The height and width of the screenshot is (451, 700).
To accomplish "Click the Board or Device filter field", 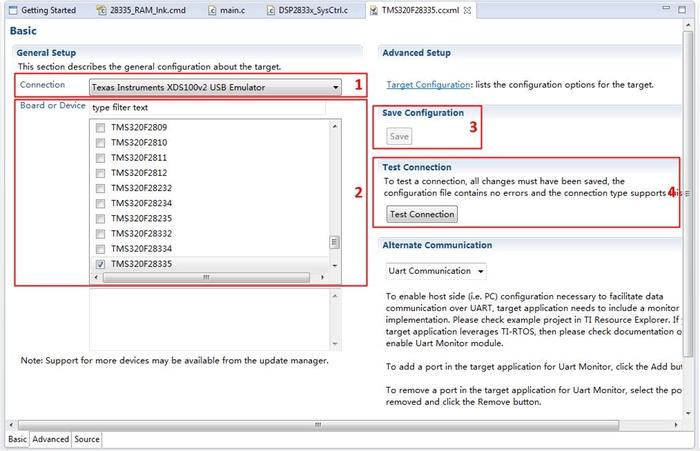I will coord(208,108).
